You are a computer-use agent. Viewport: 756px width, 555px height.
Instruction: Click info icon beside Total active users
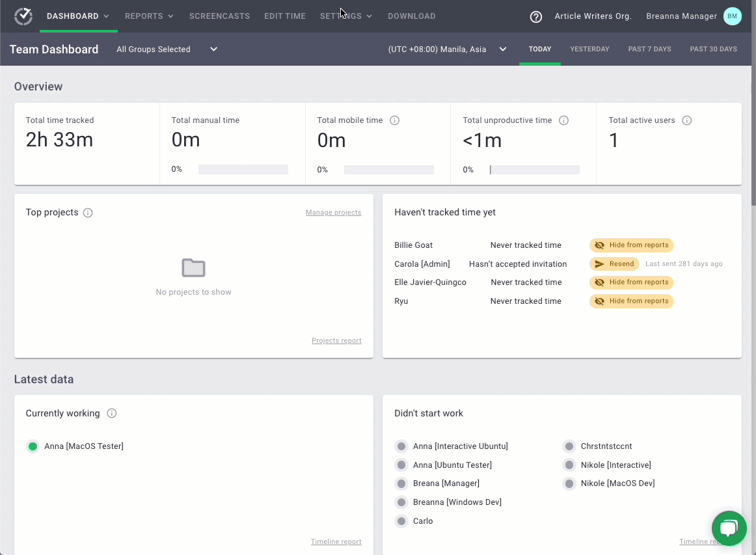click(x=686, y=120)
